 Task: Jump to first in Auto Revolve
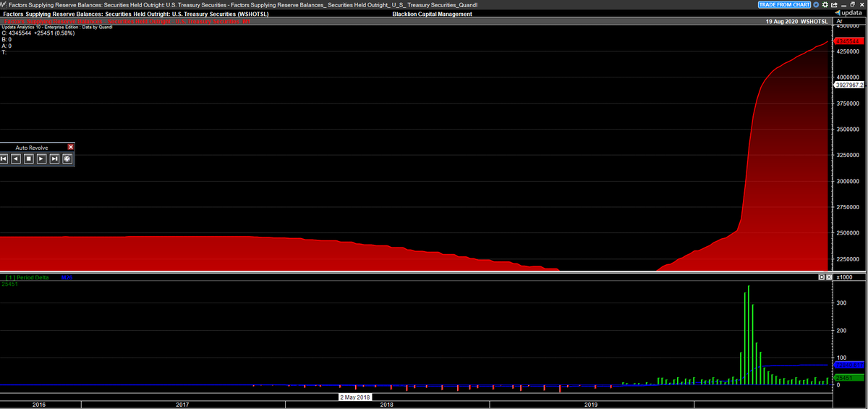(x=4, y=158)
